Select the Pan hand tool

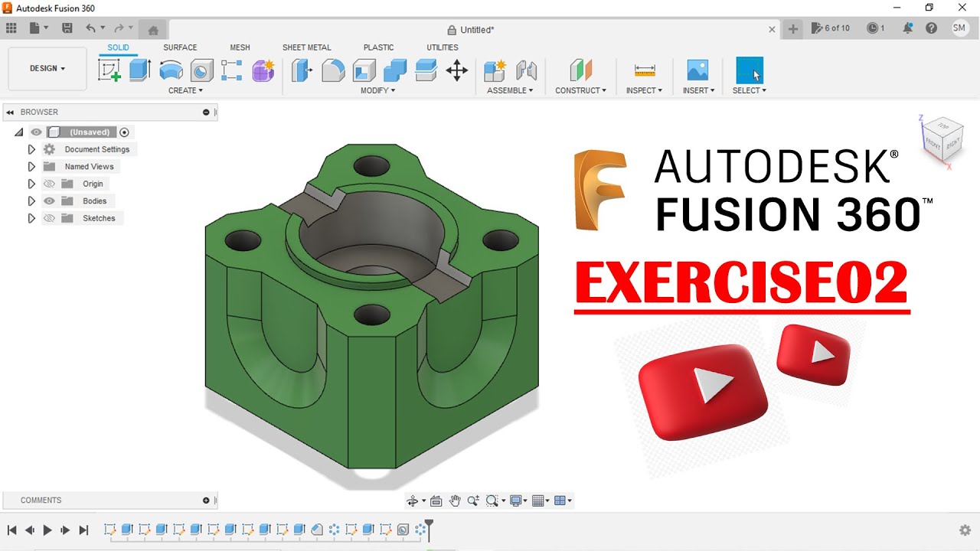pyautogui.click(x=455, y=500)
